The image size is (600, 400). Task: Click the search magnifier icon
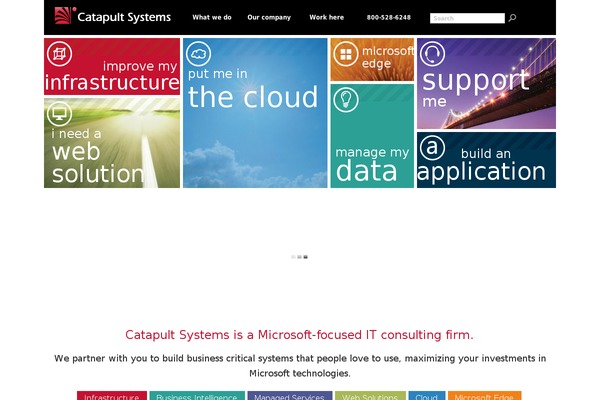[x=512, y=18]
